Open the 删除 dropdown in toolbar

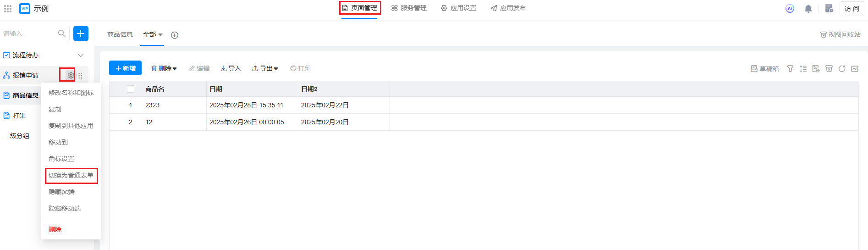click(x=164, y=68)
